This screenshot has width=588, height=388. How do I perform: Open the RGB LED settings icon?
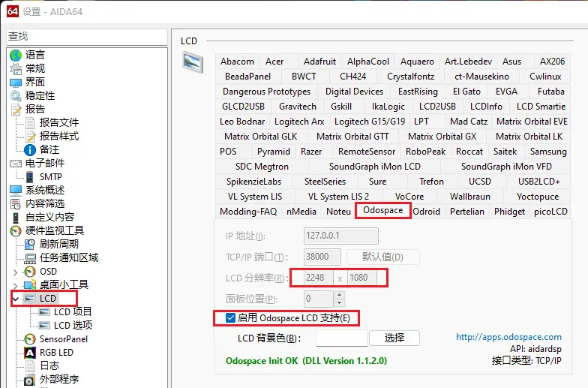pos(30,353)
